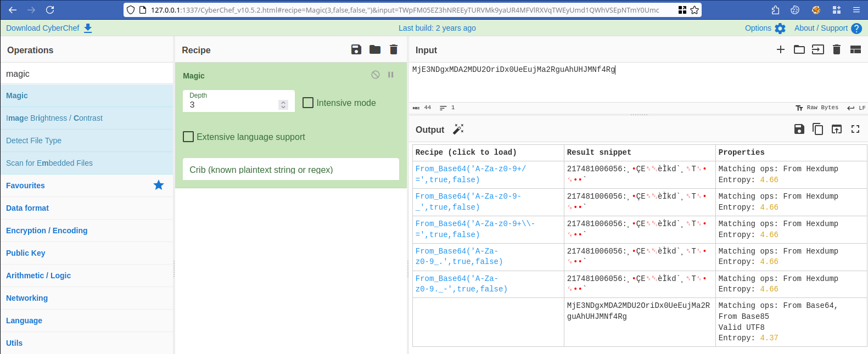The height and width of the screenshot is (354, 868).
Task: Expand the Networking category
Action: click(87, 298)
